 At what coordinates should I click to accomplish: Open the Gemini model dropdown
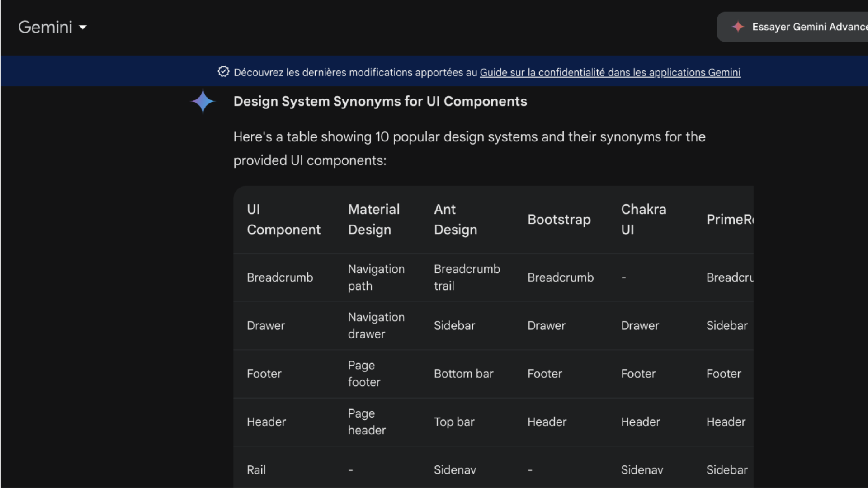click(52, 27)
